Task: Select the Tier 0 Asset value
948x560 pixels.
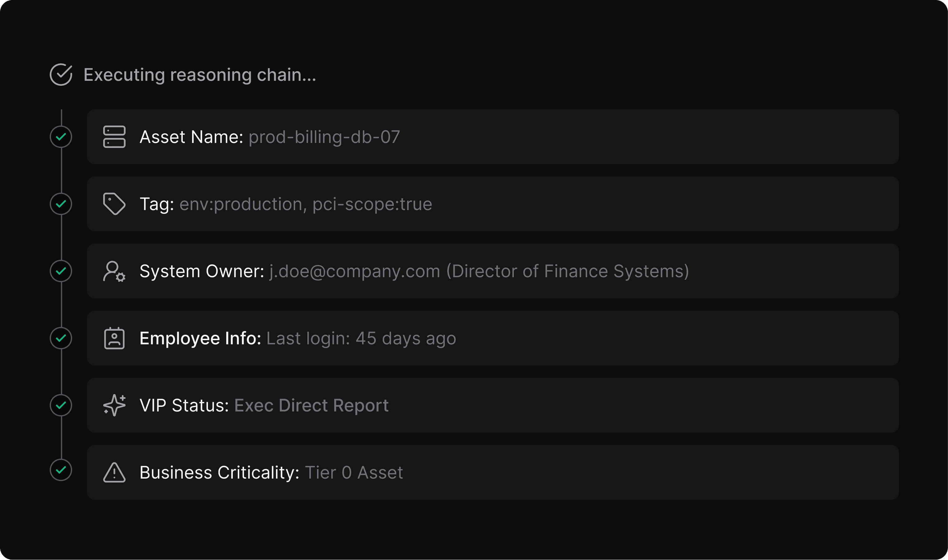Action: tap(354, 472)
